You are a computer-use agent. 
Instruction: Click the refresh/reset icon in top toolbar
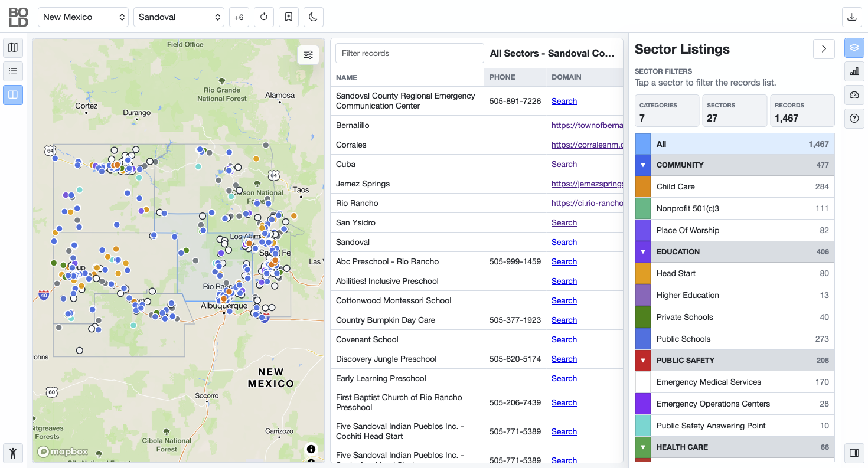(x=264, y=17)
